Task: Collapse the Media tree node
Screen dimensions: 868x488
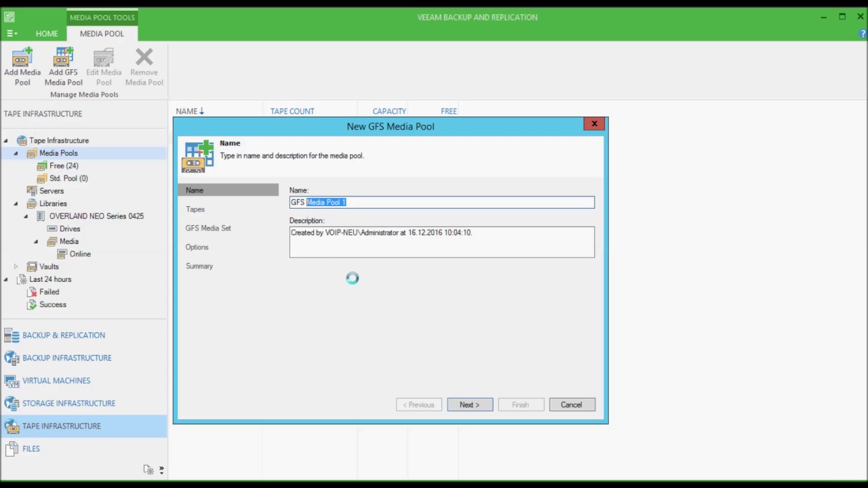Action: 36,242
